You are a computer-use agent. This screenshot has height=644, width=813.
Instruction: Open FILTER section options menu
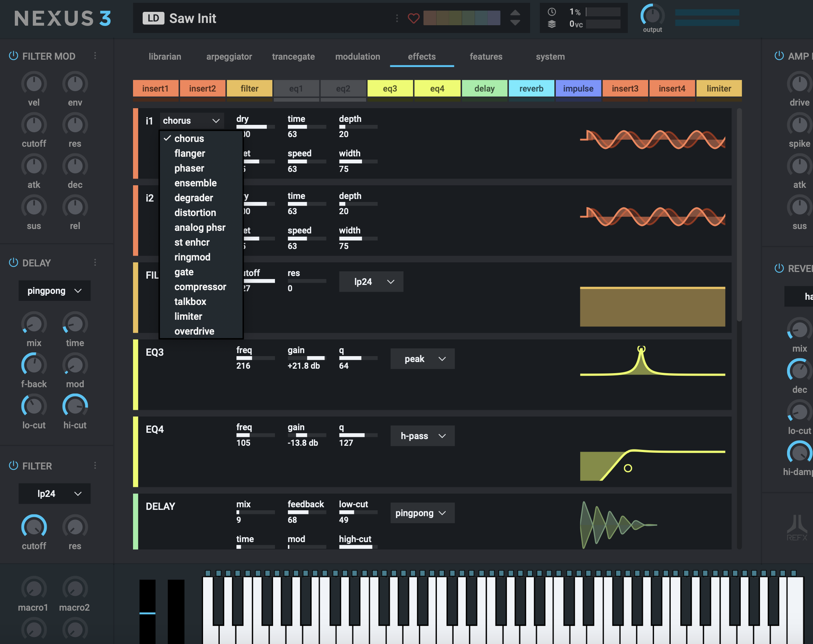(95, 466)
